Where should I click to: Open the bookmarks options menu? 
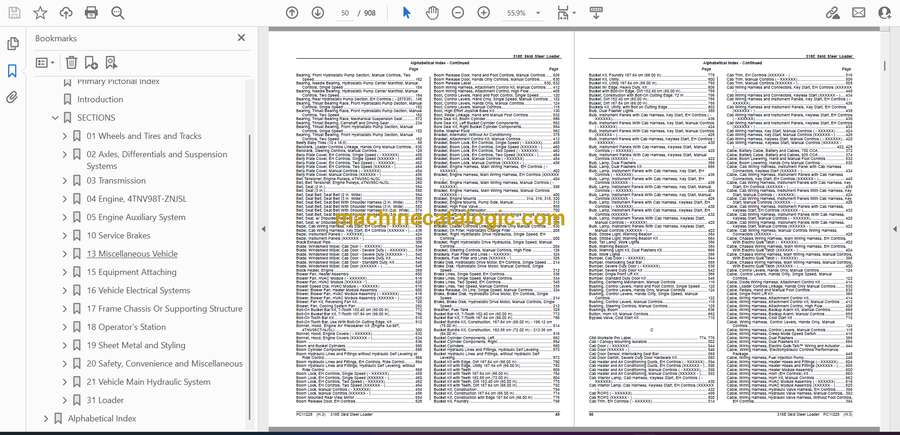point(45,63)
